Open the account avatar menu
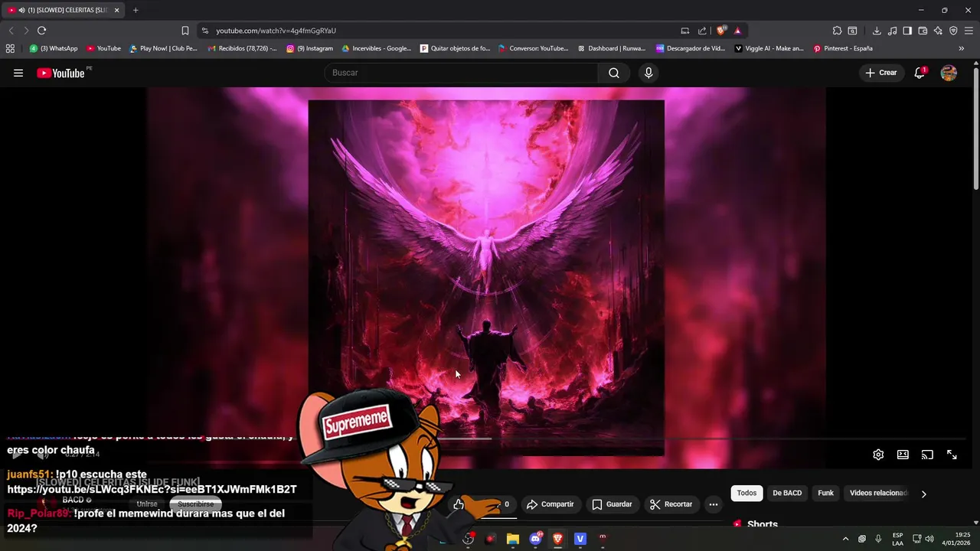This screenshot has height=551, width=980. coord(949,73)
